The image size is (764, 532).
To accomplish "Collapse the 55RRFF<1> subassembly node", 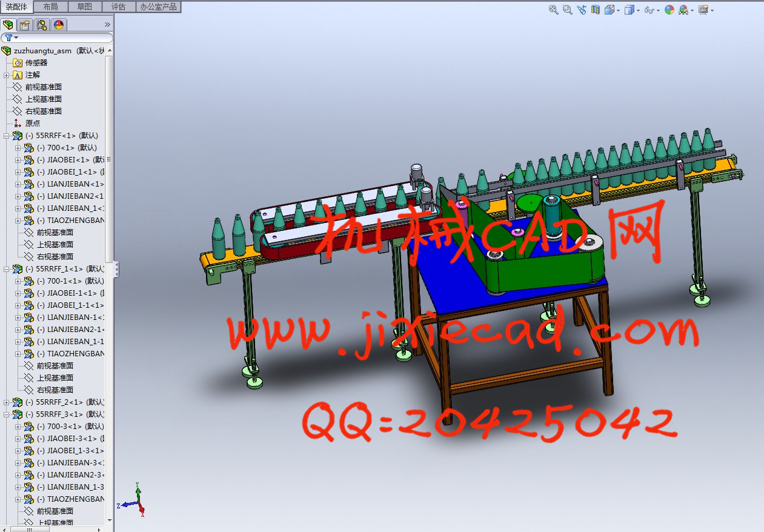I will (7, 136).
